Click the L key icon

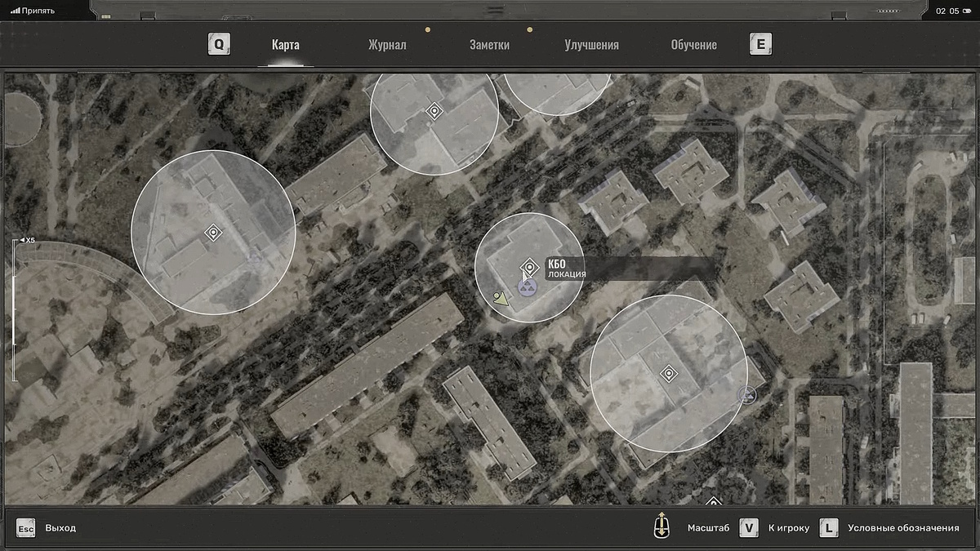click(x=829, y=528)
